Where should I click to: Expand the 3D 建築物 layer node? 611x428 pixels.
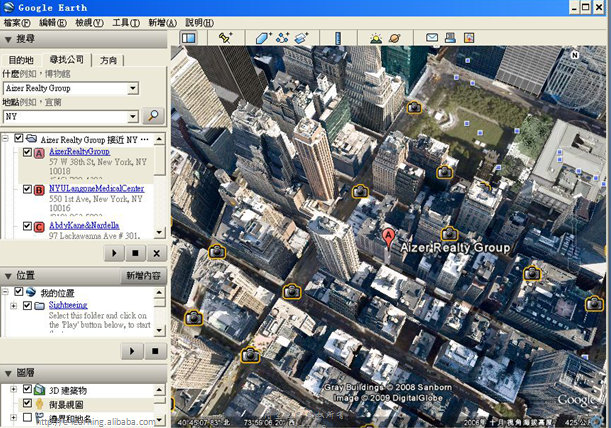pyautogui.click(x=13, y=389)
